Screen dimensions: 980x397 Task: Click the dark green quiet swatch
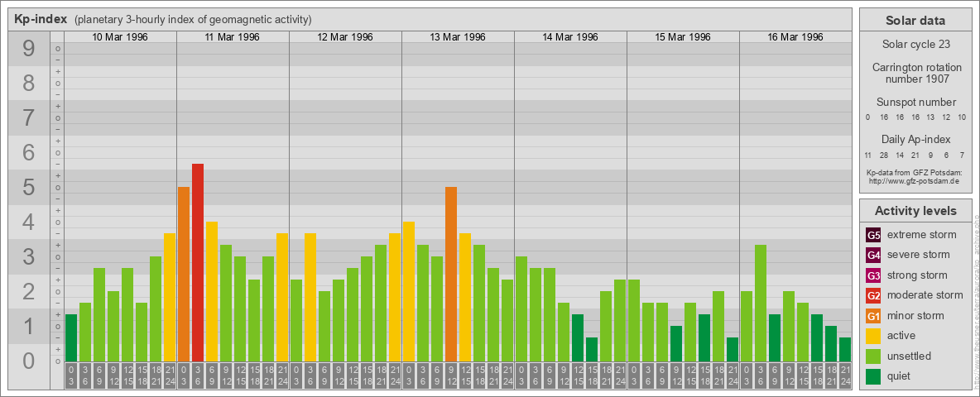point(873,376)
